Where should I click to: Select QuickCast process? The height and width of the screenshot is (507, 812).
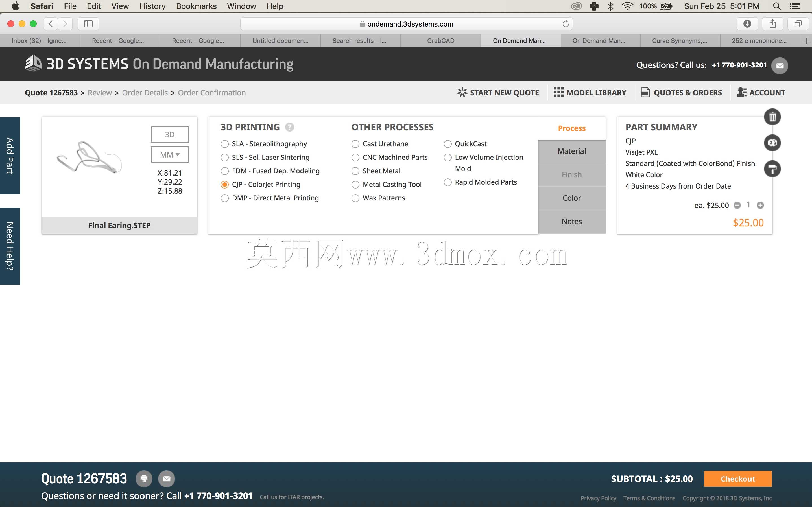448,144
